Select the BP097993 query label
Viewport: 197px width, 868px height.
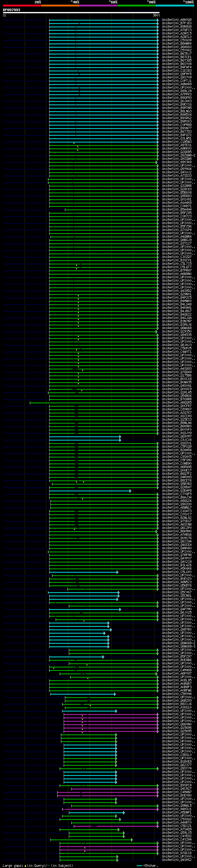point(11,10)
